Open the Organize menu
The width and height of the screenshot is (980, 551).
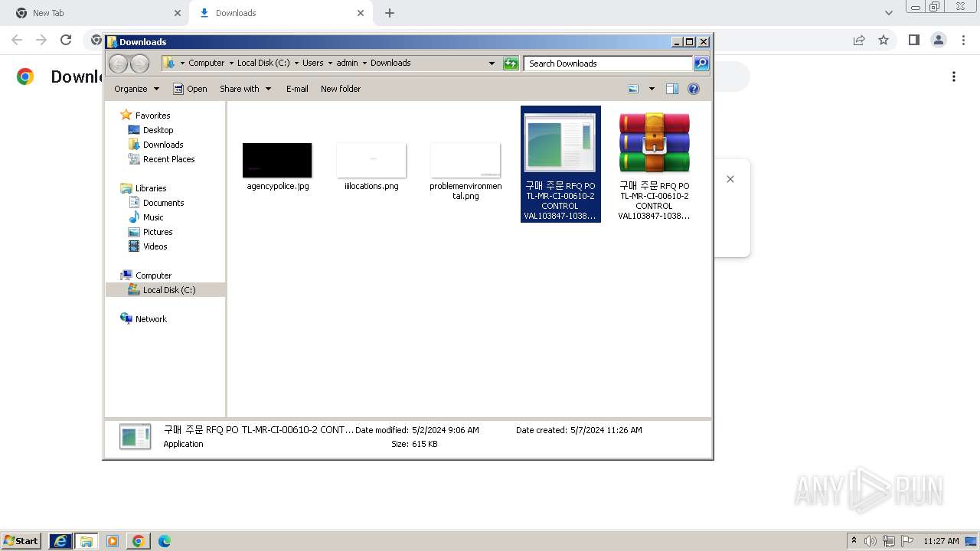click(136, 89)
